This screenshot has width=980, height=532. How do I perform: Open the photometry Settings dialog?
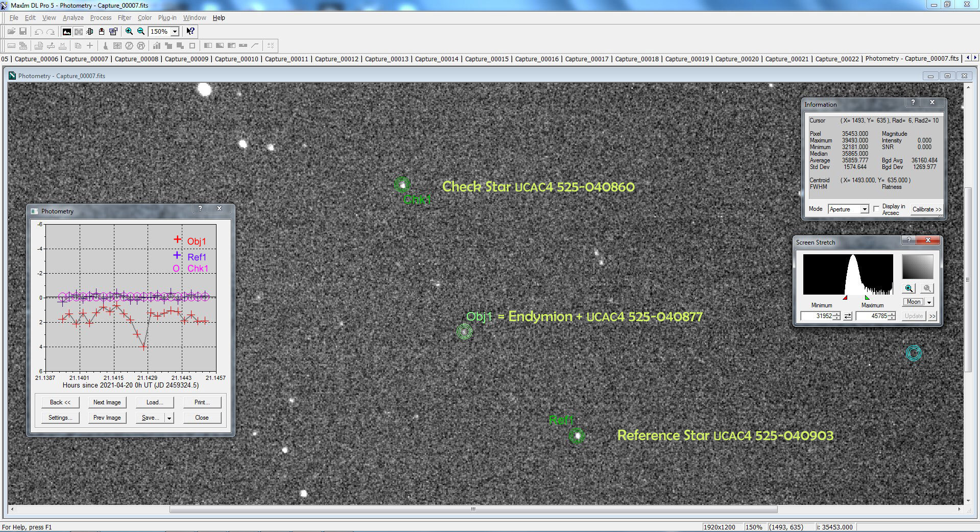pos(60,418)
